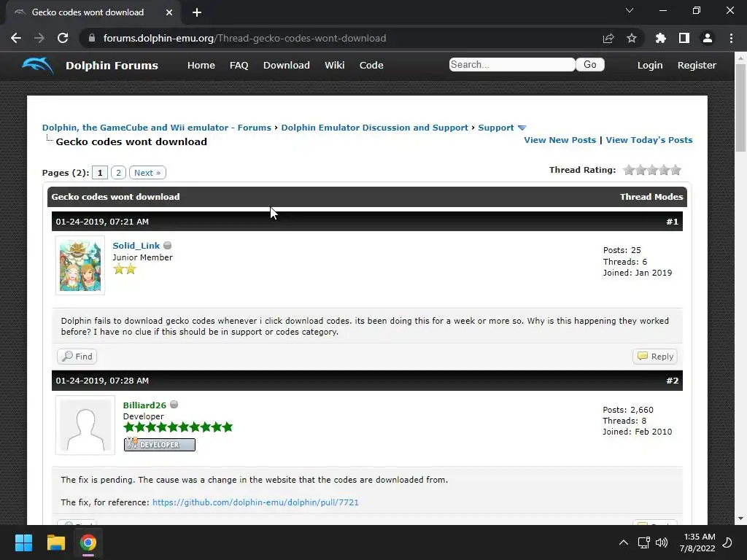Close the Gecko codes wont download tab
The image size is (747, 560).
coord(169,12)
